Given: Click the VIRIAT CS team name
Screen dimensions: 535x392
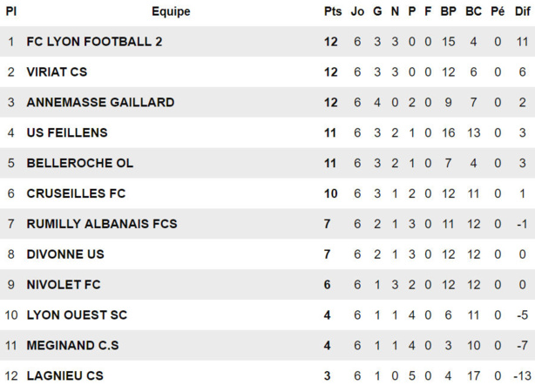Looking at the screenshot, I should [x=57, y=72].
